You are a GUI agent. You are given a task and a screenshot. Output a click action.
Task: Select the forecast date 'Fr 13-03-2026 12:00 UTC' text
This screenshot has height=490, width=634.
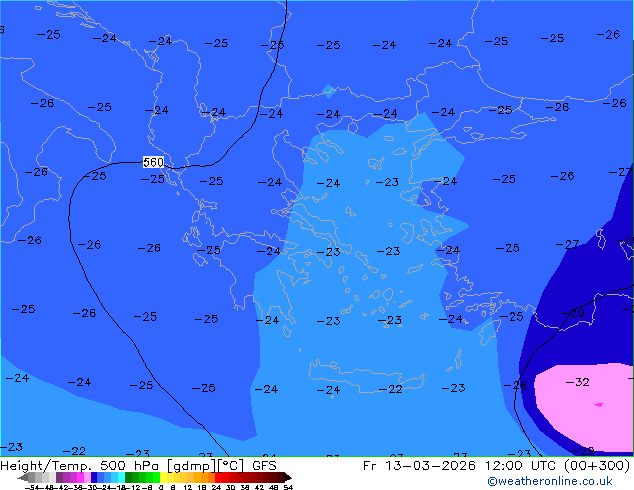click(x=461, y=466)
